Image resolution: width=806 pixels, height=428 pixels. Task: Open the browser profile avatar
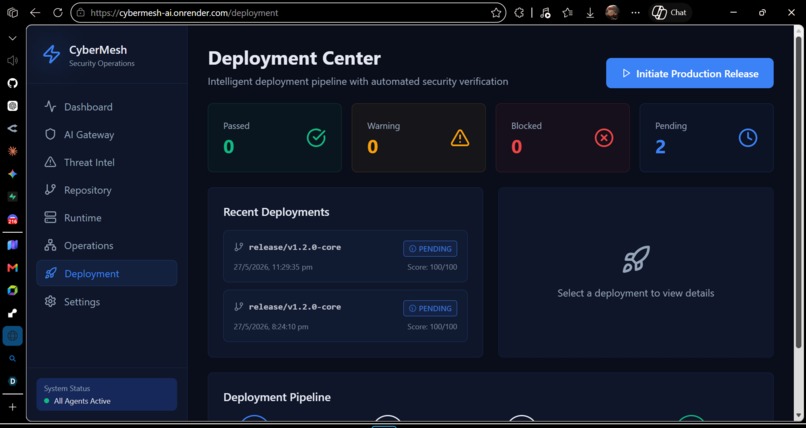[612, 13]
